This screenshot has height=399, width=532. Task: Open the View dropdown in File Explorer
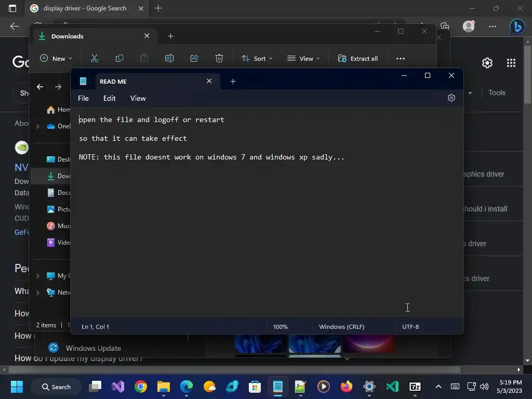(x=303, y=58)
